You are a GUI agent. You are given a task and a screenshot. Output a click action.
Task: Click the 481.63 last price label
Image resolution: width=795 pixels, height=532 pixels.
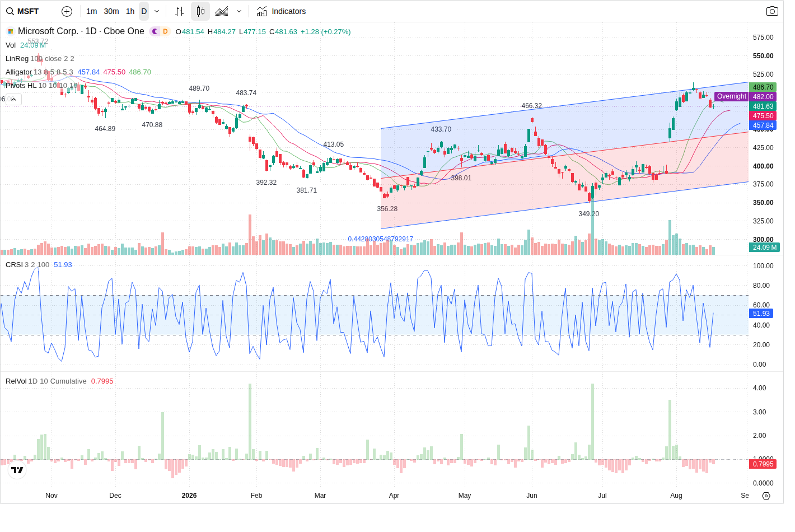[x=763, y=106]
